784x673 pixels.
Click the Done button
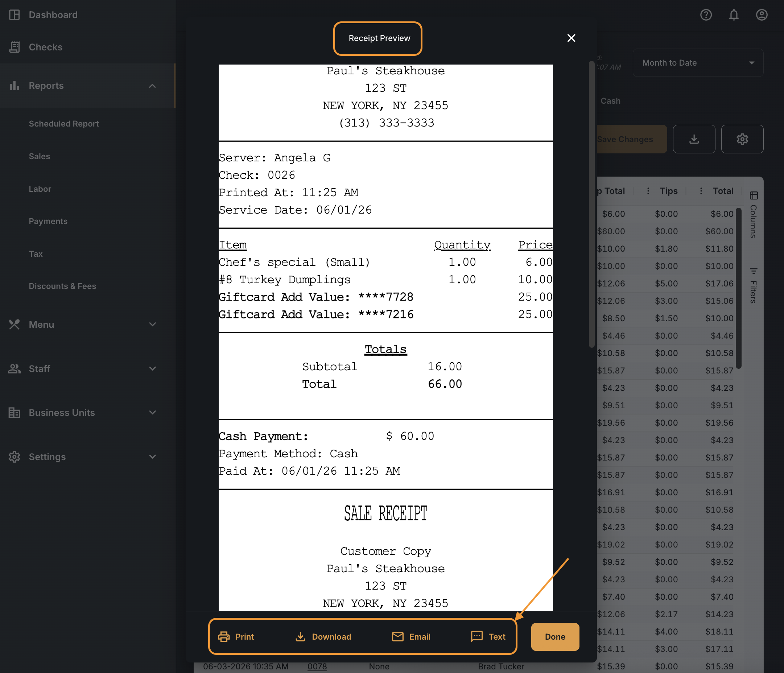coord(555,637)
